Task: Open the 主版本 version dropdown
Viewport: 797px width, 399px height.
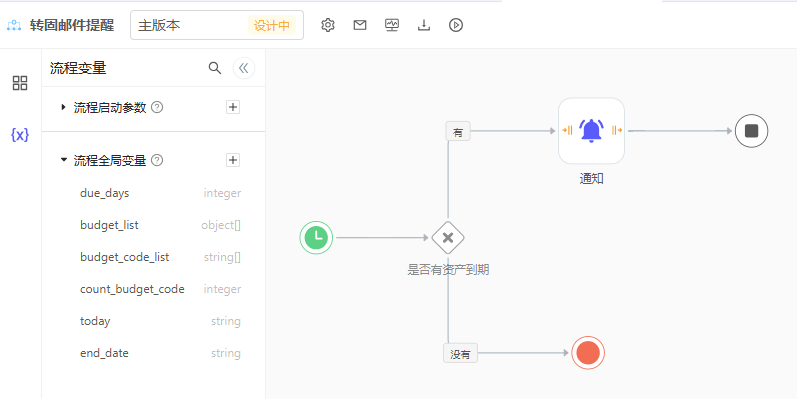Action: point(217,25)
